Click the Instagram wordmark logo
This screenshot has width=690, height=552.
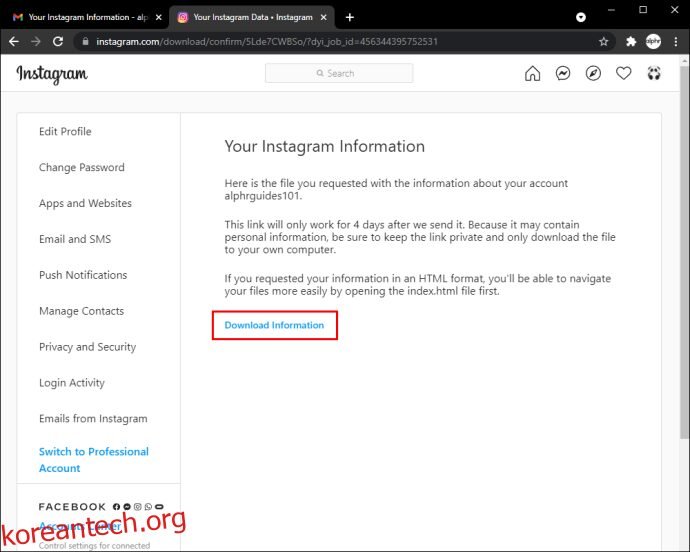point(52,74)
